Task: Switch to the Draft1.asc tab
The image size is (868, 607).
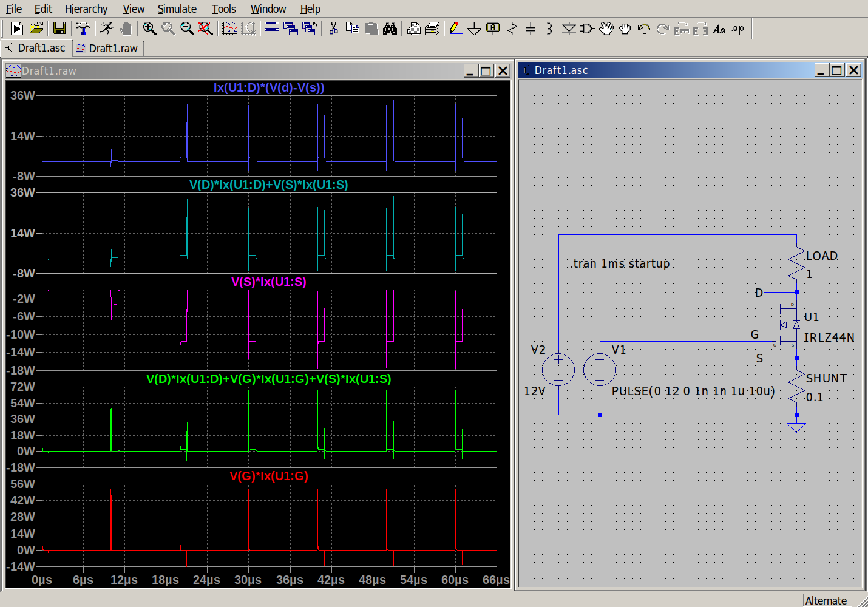Action: tap(36, 48)
